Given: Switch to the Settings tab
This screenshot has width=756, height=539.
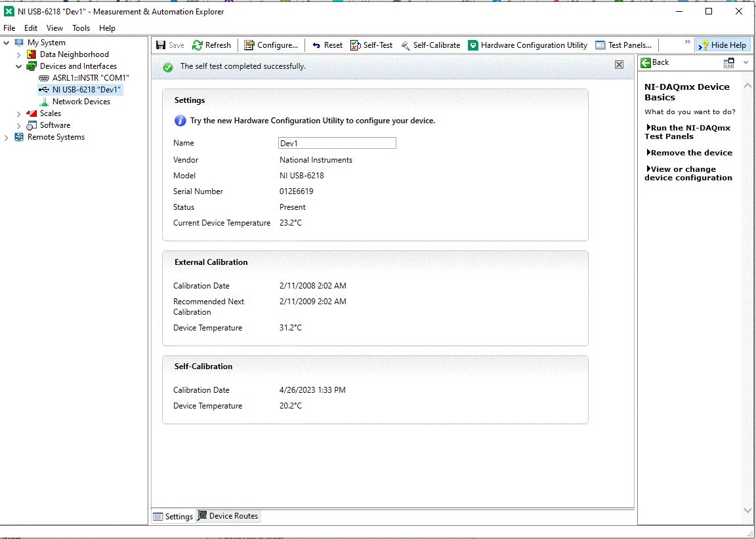Looking at the screenshot, I should [x=173, y=516].
